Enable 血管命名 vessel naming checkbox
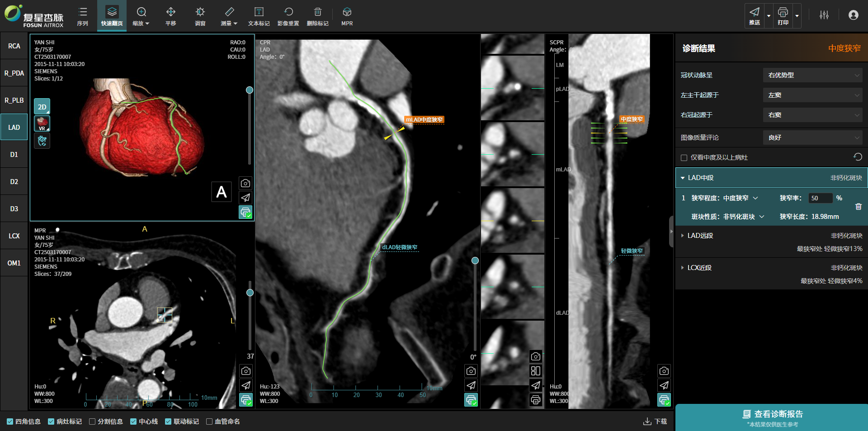868x431 pixels. (x=209, y=422)
